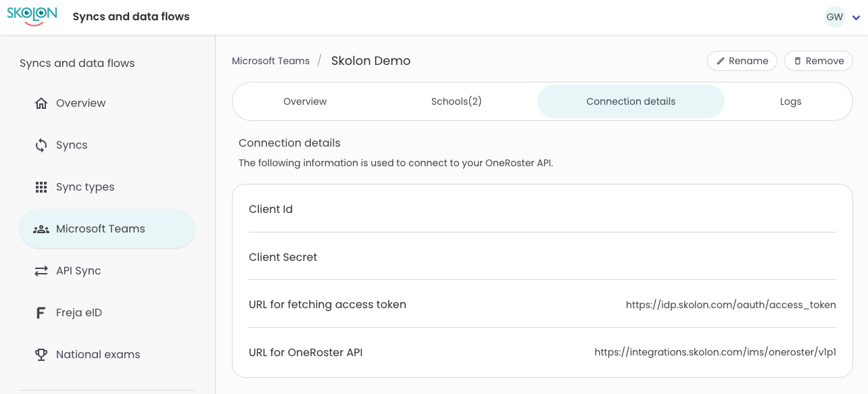Screen dimensions: 868x394
Task: Click the Syncs circular arrows icon
Action: click(x=41, y=145)
